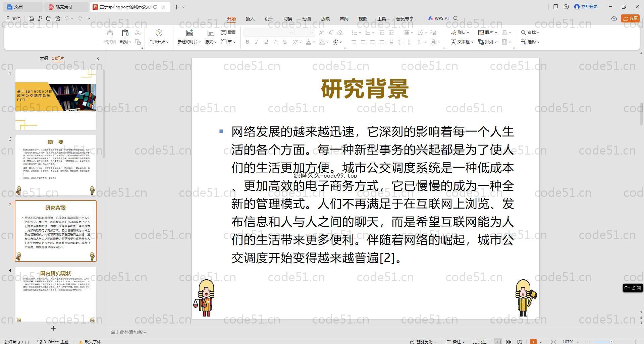Click the orange Share (分享) button
The height and width of the screenshot is (344, 644).
click(x=630, y=18)
